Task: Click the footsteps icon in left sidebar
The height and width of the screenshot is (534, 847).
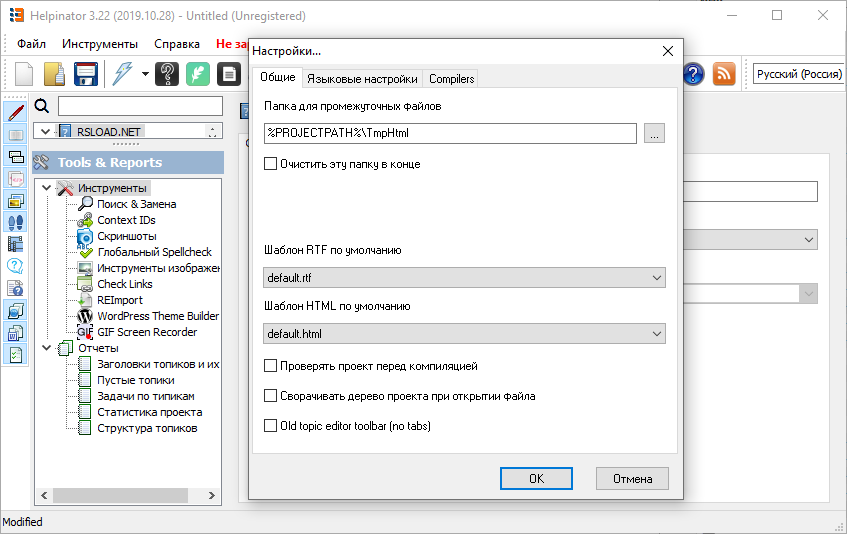Action: pyautogui.click(x=16, y=222)
